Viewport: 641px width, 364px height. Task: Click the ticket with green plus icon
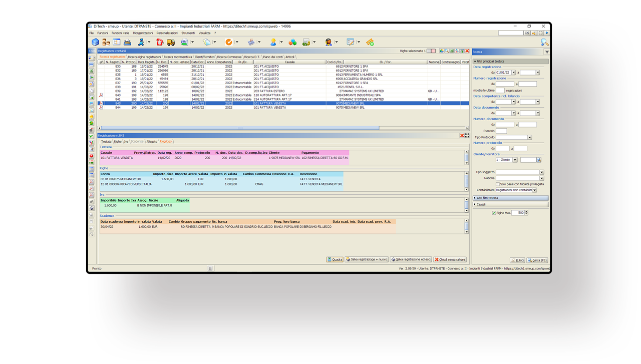pyautogui.click(x=370, y=43)
